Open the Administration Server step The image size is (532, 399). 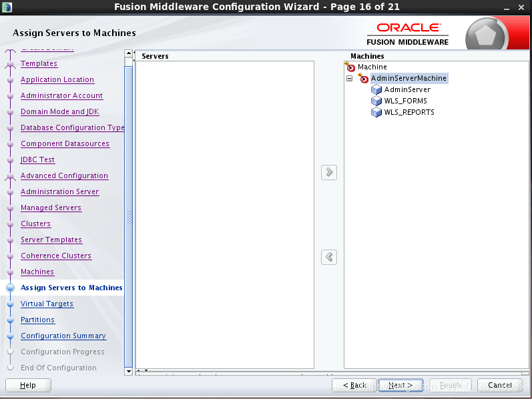[x=59, y=191]
